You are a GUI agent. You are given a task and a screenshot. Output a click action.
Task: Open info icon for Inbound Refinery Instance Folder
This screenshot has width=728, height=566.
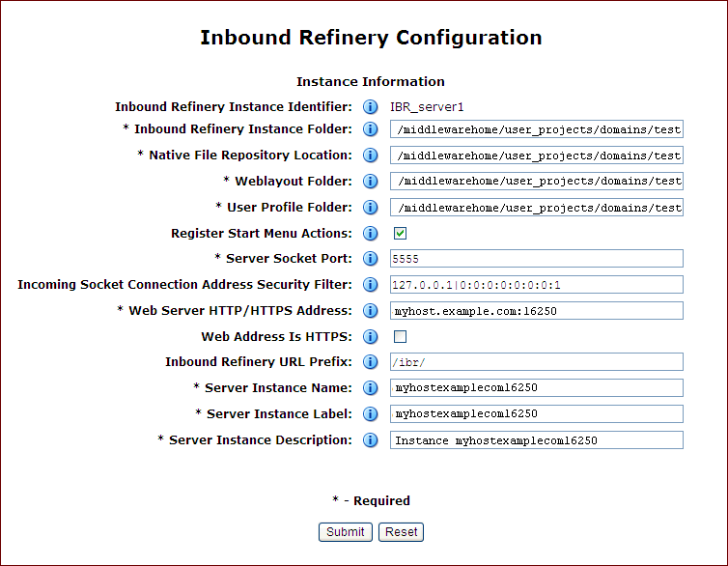click(x=370, y=129)
